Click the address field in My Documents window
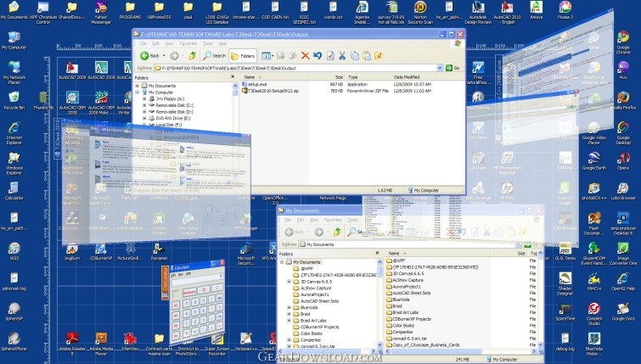The height and width of the screenshot is (364, 641). pyautogui.click(x=409, y=244)
